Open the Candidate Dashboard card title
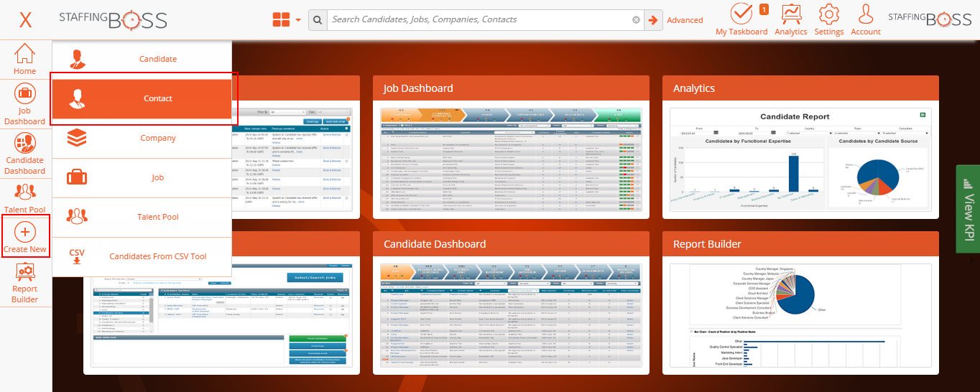This screenshot has width=980, height=392. point(435,244)
